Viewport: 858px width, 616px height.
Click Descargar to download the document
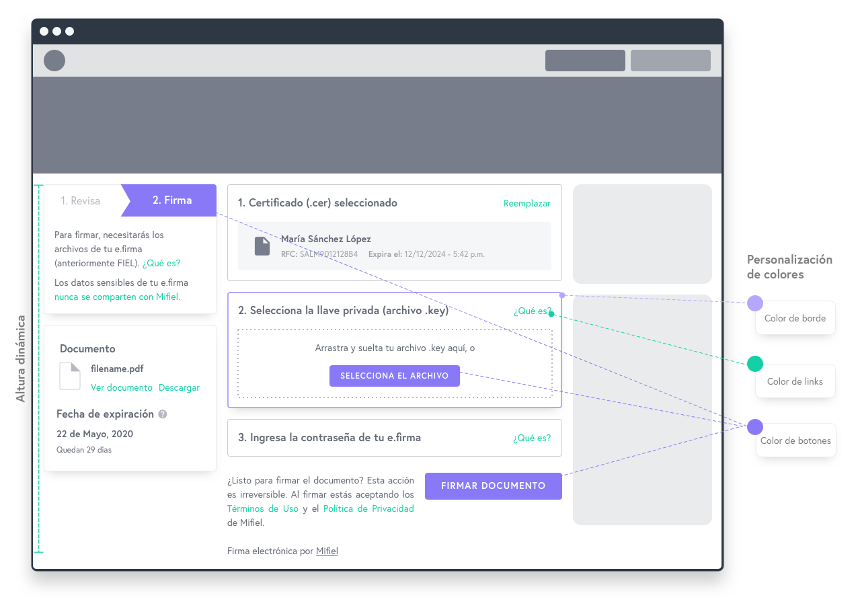(x=179, y=387)
